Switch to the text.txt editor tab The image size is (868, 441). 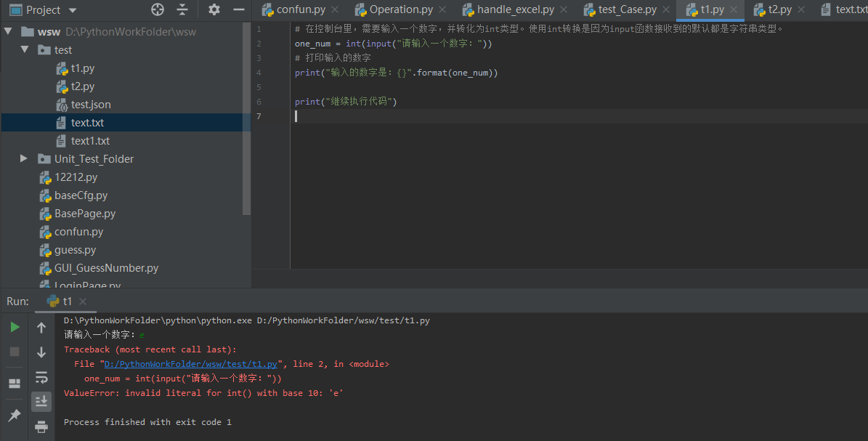coord(844,9)
